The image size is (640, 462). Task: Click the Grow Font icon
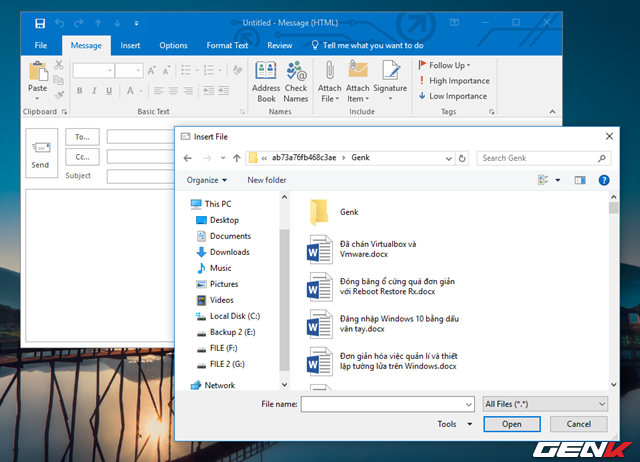point(151,71)
